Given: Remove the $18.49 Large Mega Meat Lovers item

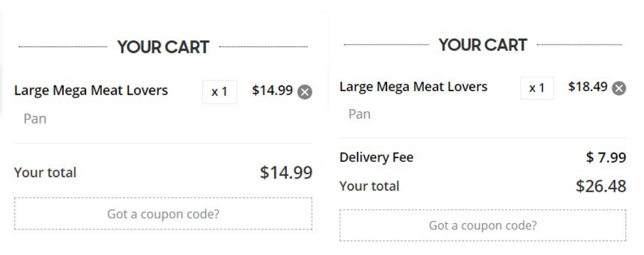Looking at the screenshot, I should pyautogui.click(x=619, y=87).
